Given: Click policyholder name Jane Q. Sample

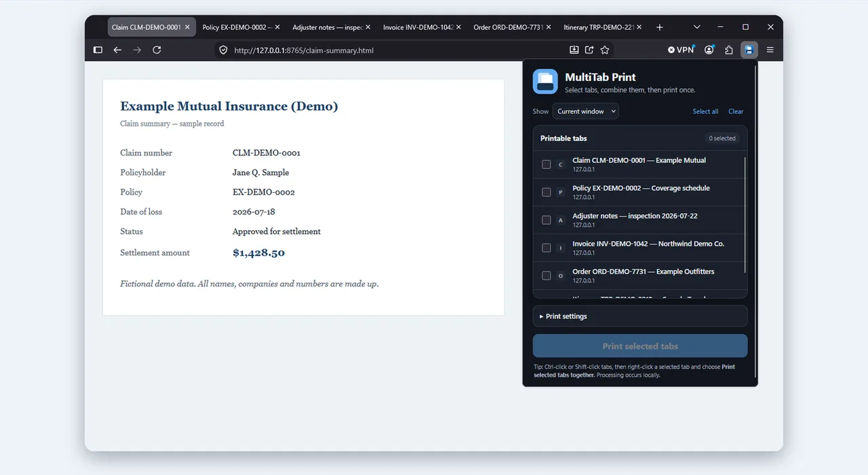Looking at the screenshot, I should [x=260, y=172].
